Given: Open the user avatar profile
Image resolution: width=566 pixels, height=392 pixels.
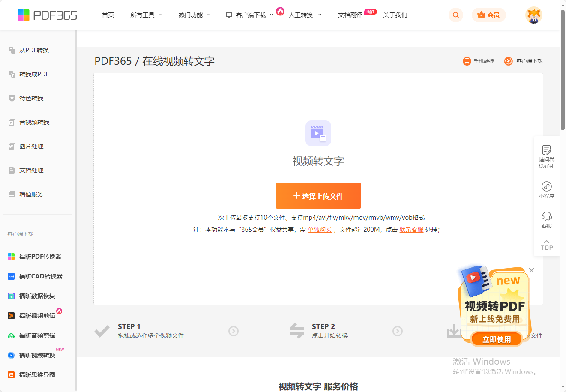Looking at the screenshot, I should pos(533,15).
